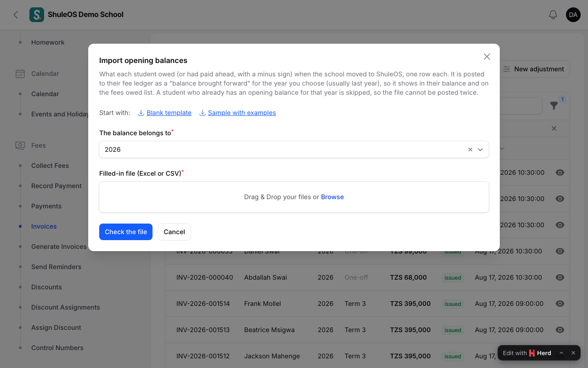This screenshot has width=588, height=368.
Task: View invoice INV-2026-000040 via eye icon
Action: click(560, 277)
